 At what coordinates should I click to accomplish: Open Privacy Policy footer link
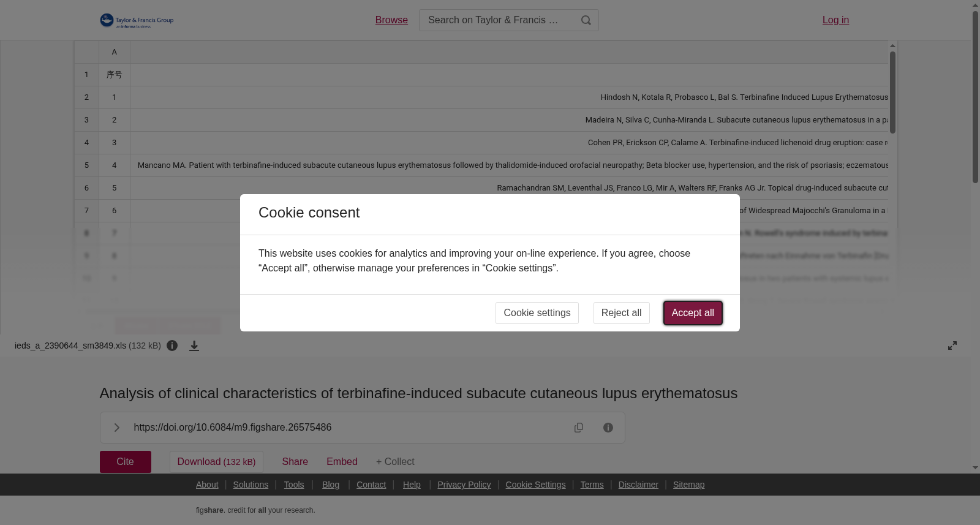click(464, 485)
